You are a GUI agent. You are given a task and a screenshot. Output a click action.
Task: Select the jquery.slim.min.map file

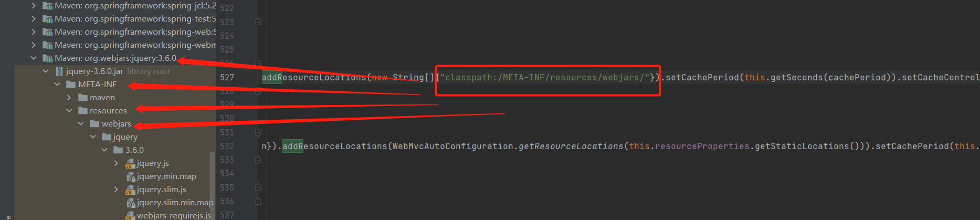coord(175,203)
